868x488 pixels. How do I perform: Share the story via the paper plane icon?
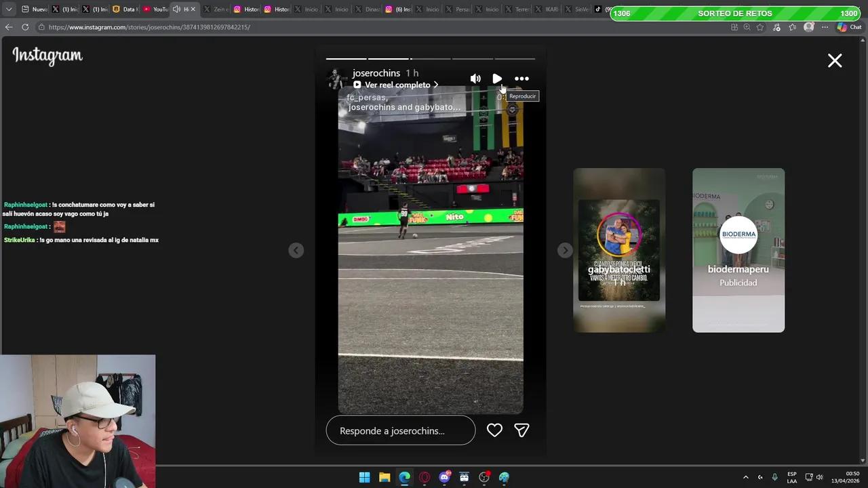pos(521,430)
